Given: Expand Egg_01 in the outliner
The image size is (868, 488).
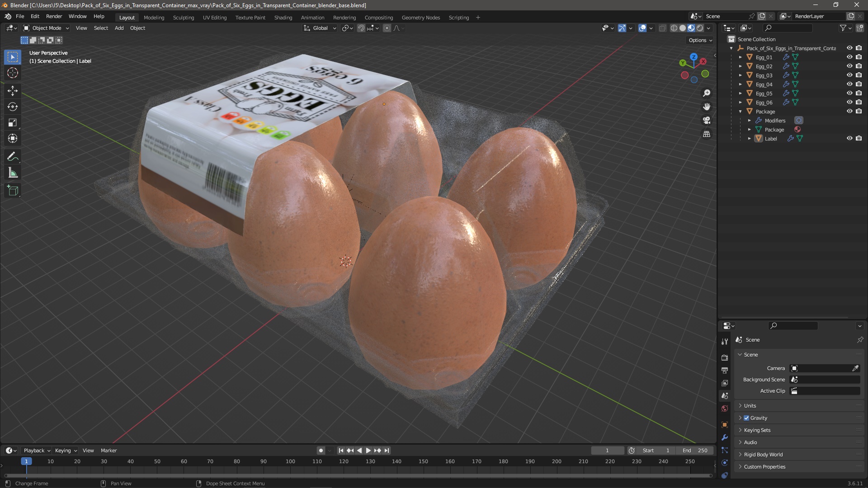Looking at the screenshot, I should (x=741, y=57).
